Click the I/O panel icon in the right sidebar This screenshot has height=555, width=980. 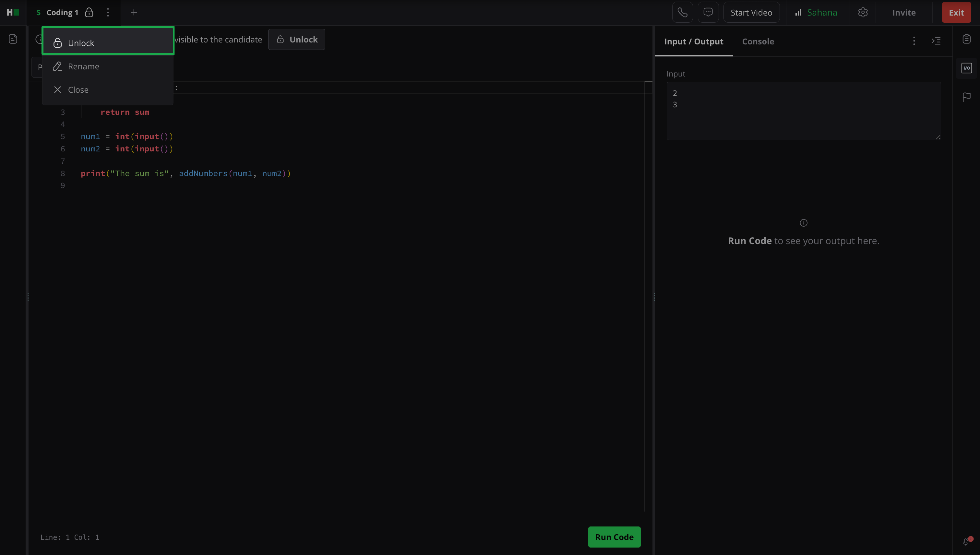point(966,68)
